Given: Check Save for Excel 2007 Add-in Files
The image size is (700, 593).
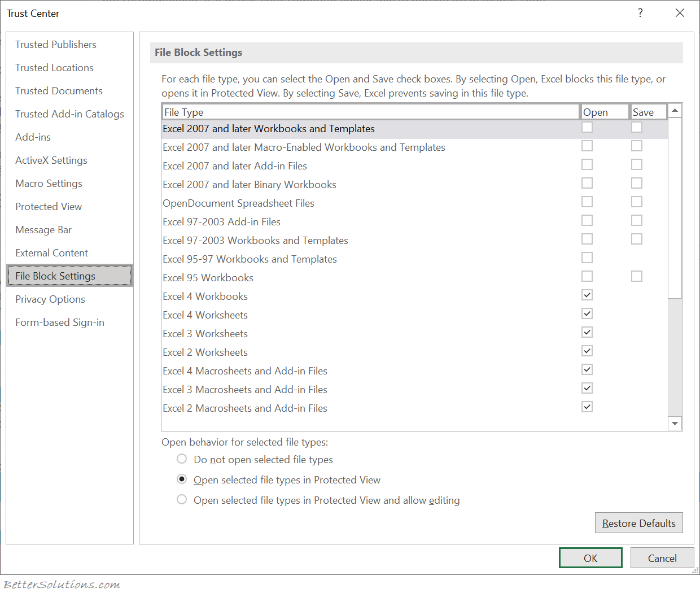Looking at the screenshot, I should click(x=637, y=164).
